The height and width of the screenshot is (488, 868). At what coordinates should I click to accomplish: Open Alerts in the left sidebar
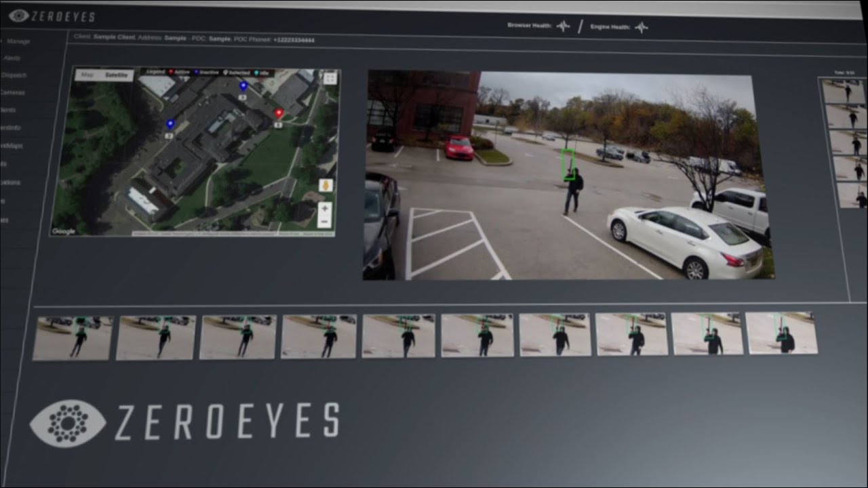coord(13,58)
